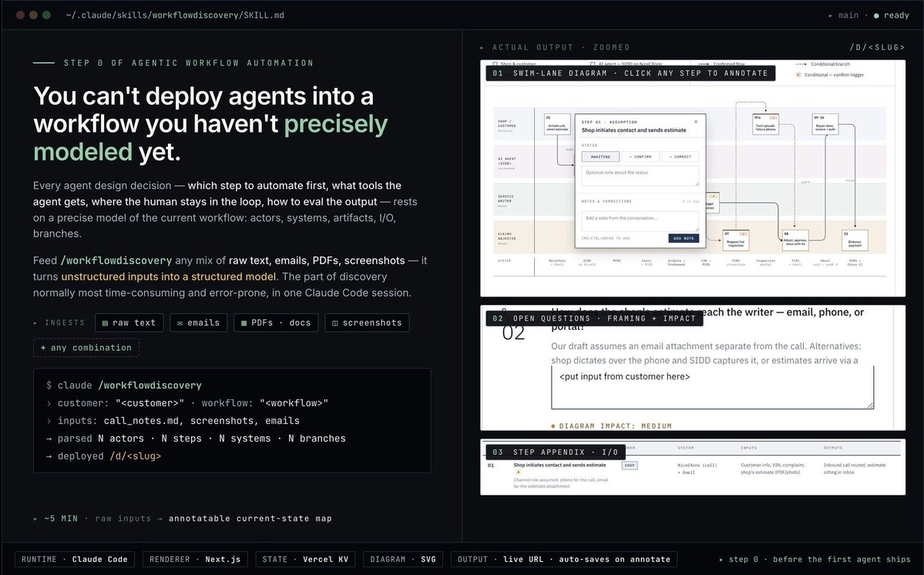Image resolution: width=924 pixels, height=575 pixels.
Task: Click the envelope icon on emails chip
Action: pos(180,323)
